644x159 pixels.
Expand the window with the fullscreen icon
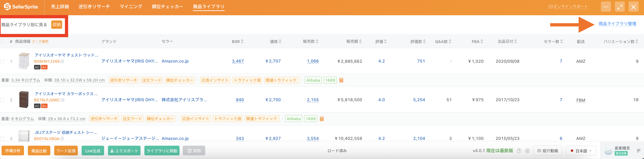coord(620,7)
